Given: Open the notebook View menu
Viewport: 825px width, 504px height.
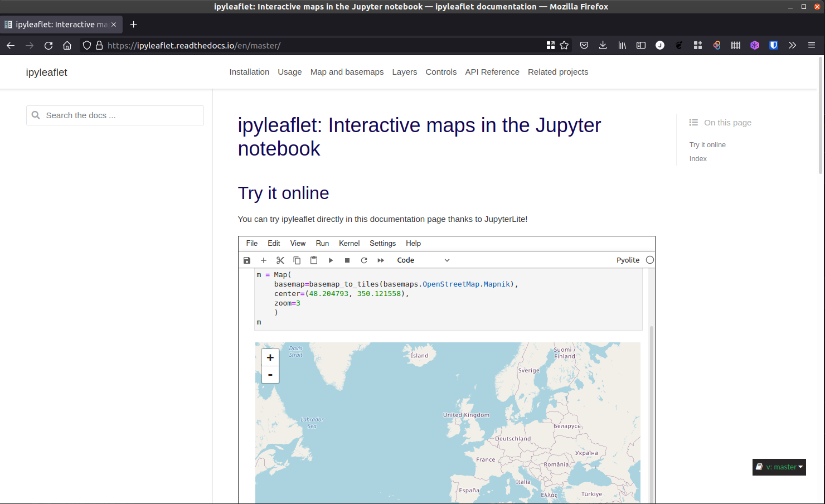Looking at the screenshot, I should [x=298, y=244].
